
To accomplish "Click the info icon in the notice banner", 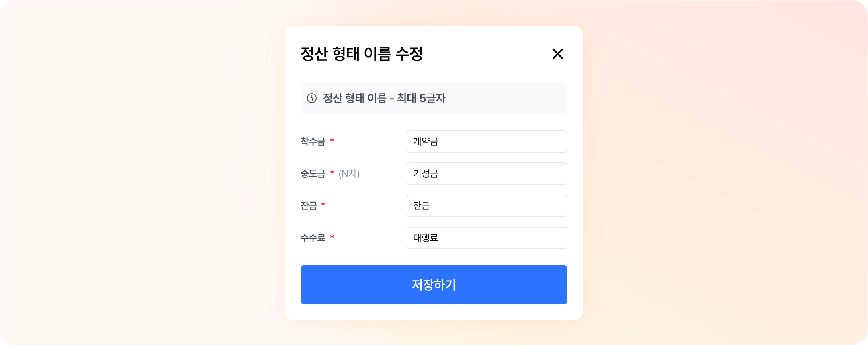I will coord(312,98).
